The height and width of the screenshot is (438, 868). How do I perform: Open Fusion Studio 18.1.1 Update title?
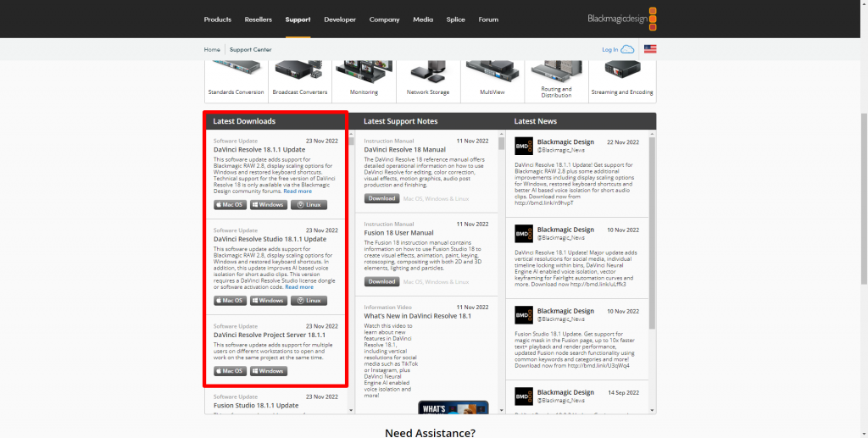[256, 405]
